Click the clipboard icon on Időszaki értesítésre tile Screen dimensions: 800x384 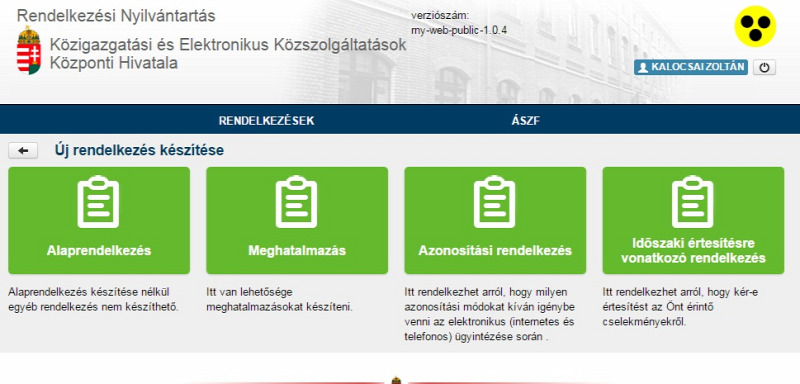(x=692, y=201)
